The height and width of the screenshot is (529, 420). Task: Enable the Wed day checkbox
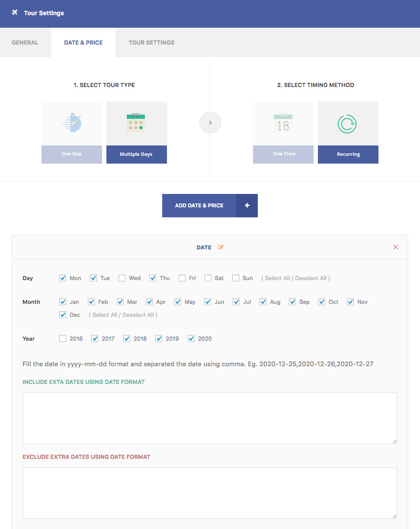[x=122, y=278]
